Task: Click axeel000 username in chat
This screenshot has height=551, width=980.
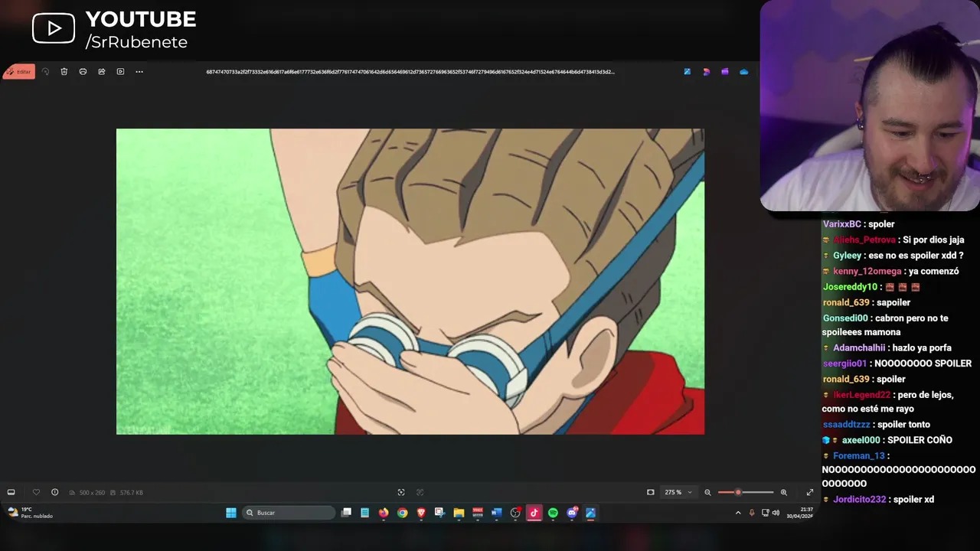Action: pos(861,440)
